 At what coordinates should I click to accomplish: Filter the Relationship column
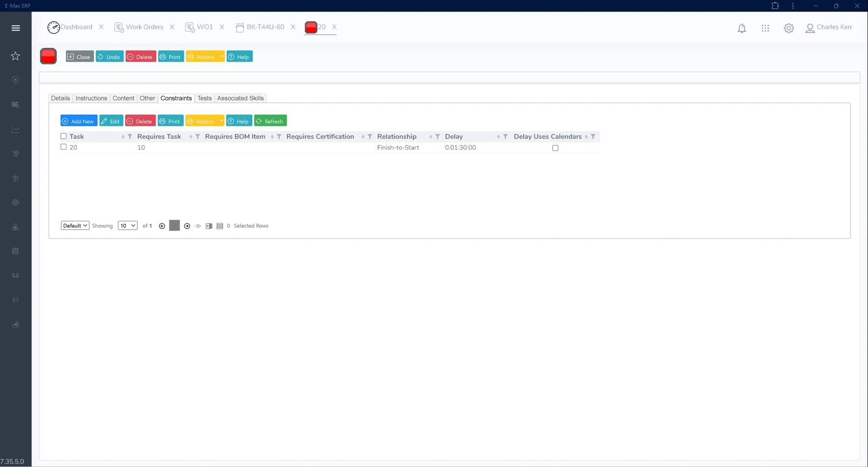(438, 137)
